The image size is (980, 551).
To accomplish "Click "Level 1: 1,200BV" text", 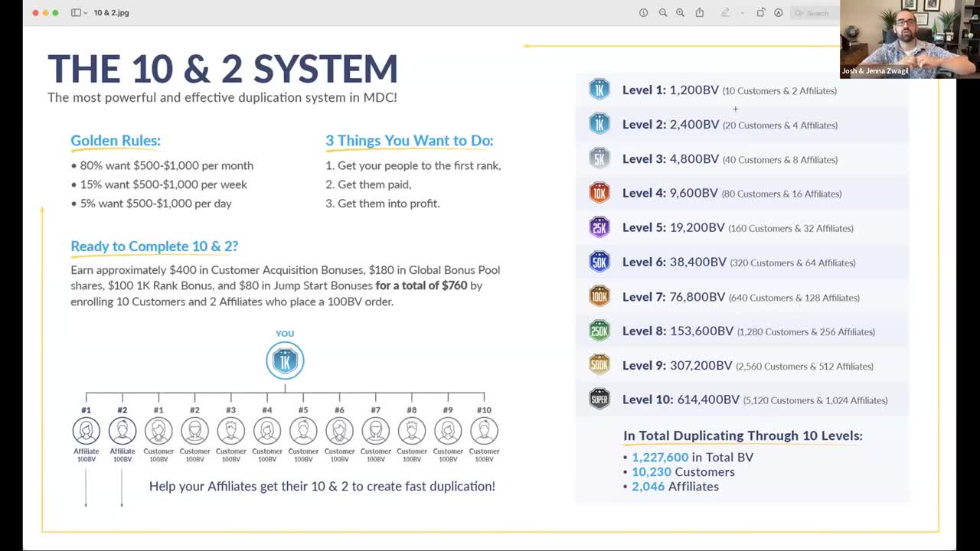I will click(671, 90).
